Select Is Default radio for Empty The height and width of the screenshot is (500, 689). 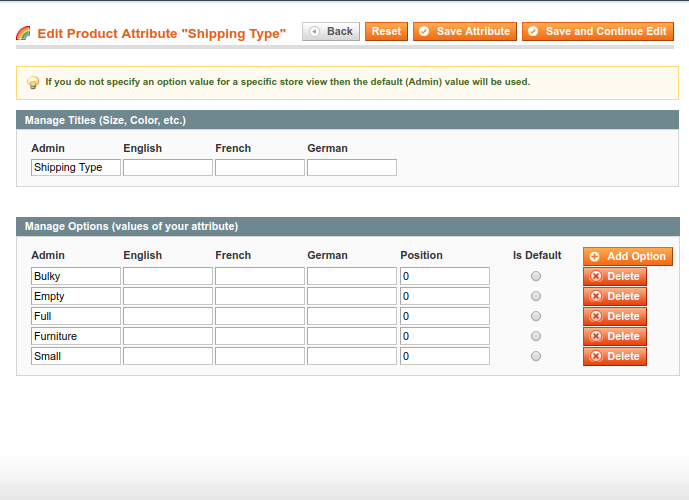536,296
